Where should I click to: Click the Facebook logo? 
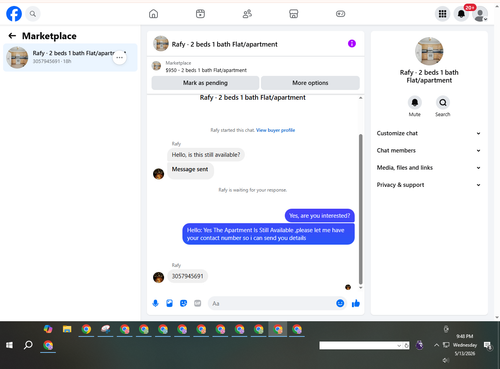(14, 14)
